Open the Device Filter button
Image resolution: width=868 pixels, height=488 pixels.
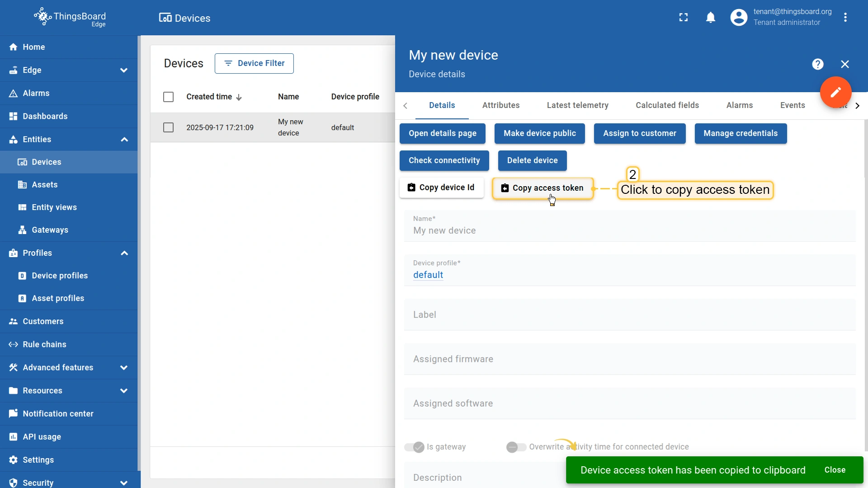[254, 63]
